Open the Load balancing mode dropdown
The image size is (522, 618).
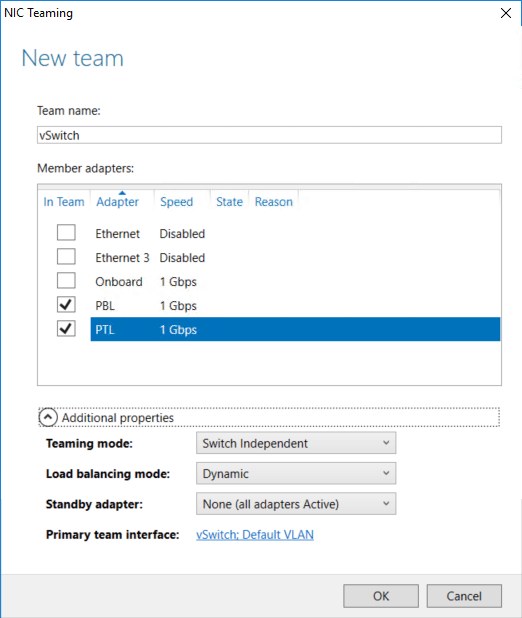(296, 473)
